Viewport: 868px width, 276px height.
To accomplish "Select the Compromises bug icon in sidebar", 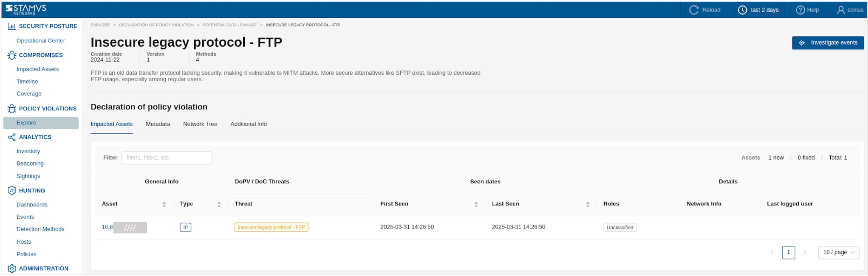I will tap(12, 55).
